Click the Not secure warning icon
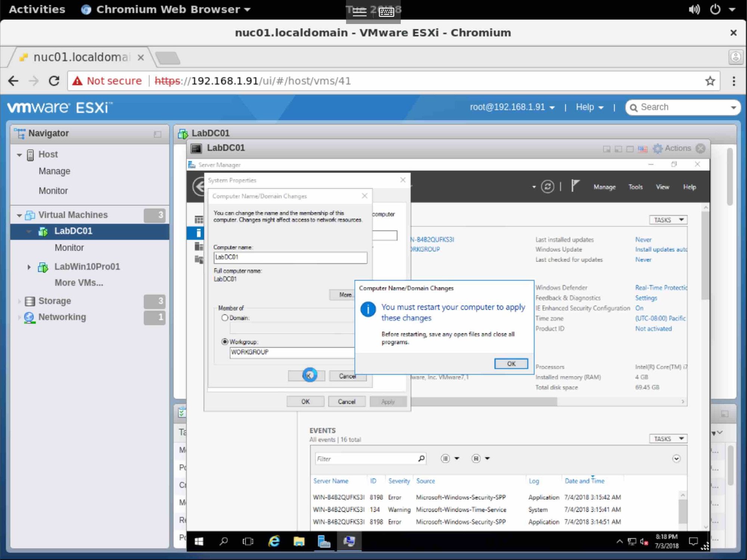Screen dimensions: 747x560 77,81
